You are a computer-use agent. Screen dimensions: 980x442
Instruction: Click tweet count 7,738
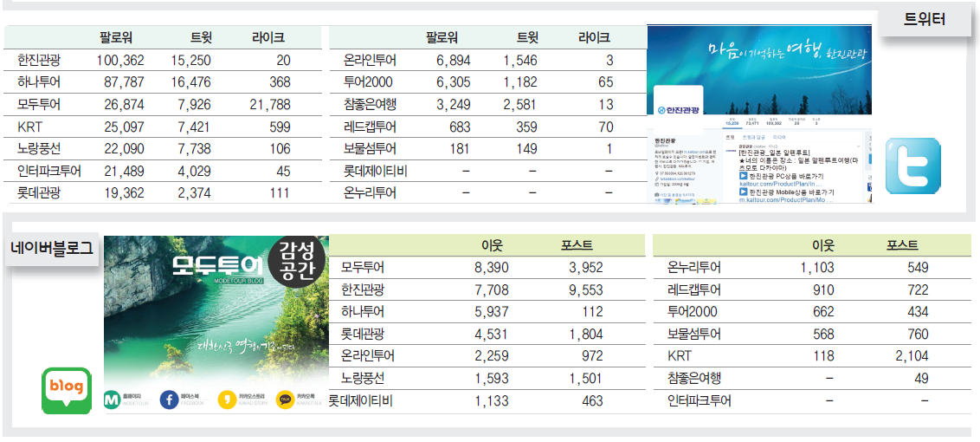[x=195, y=148]
